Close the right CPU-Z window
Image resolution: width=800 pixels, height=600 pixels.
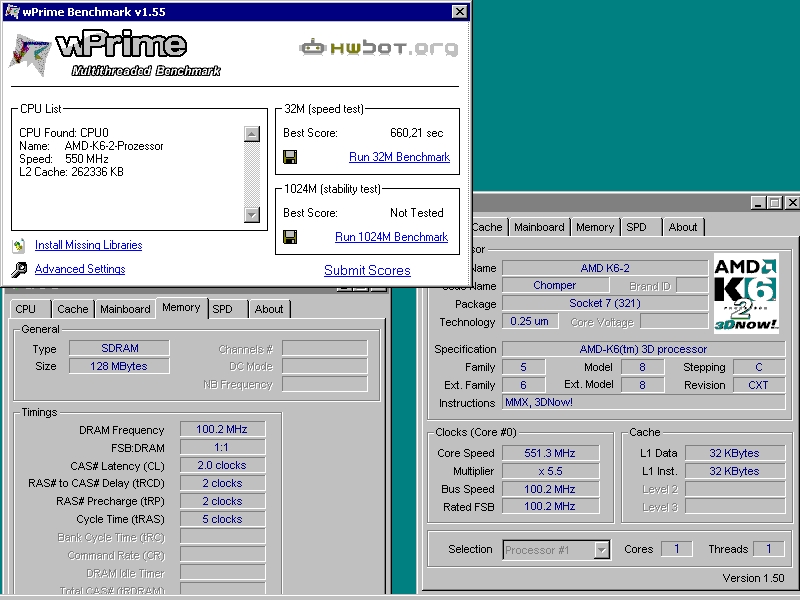(792, 203)
